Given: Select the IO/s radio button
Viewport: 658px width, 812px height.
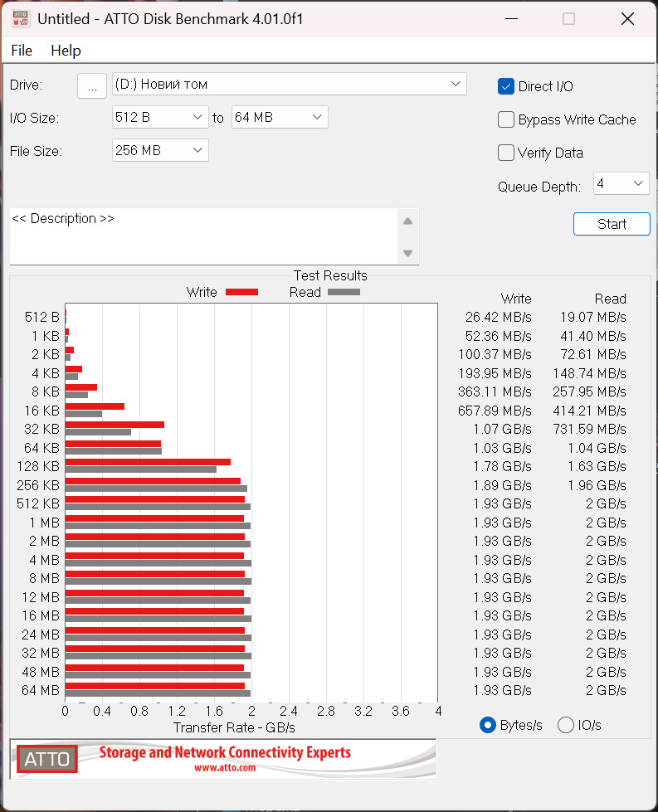Looking at the screenshot, I should pos(566,725).
